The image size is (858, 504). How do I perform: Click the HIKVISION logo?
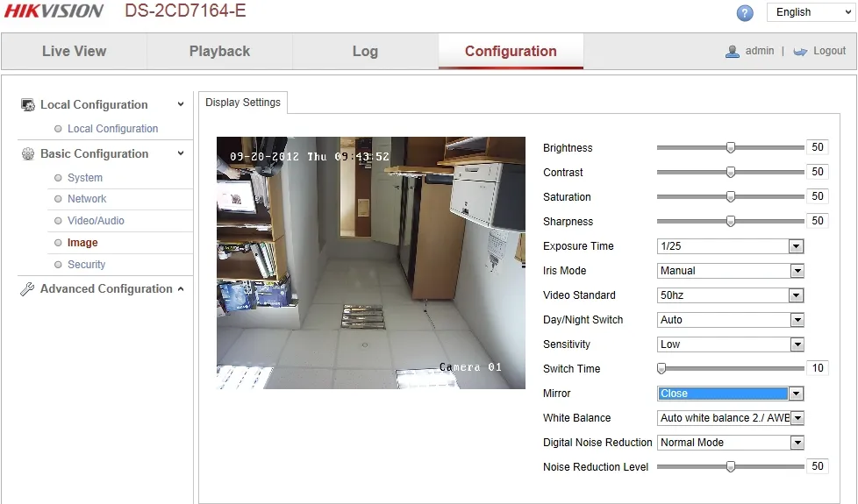(x=54, y=11)
